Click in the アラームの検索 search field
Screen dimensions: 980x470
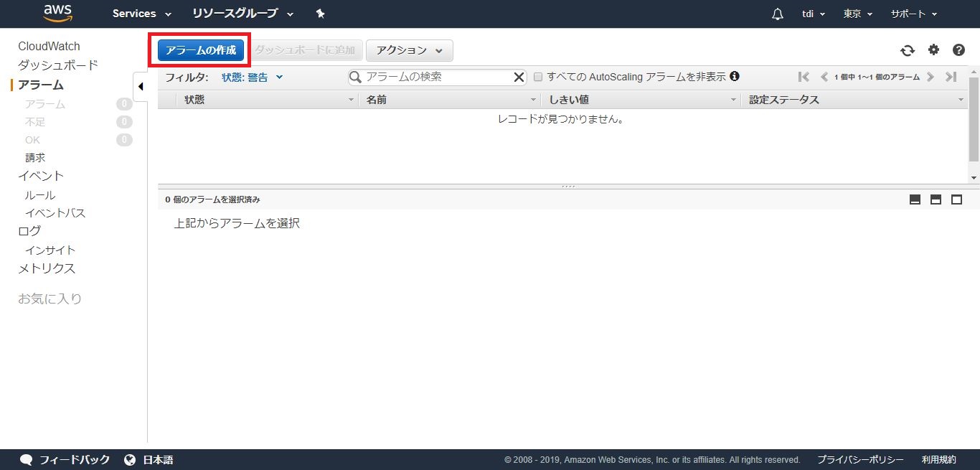(438, 77)
